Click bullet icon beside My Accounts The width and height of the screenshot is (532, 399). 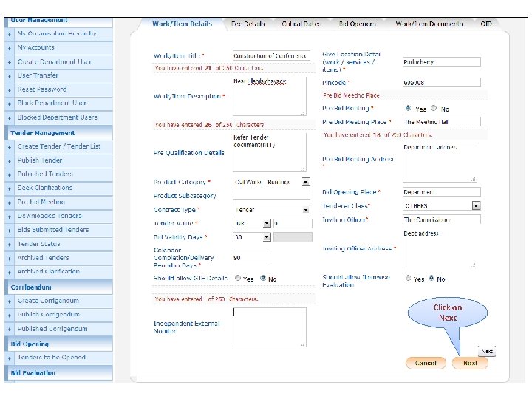[10, 48]
